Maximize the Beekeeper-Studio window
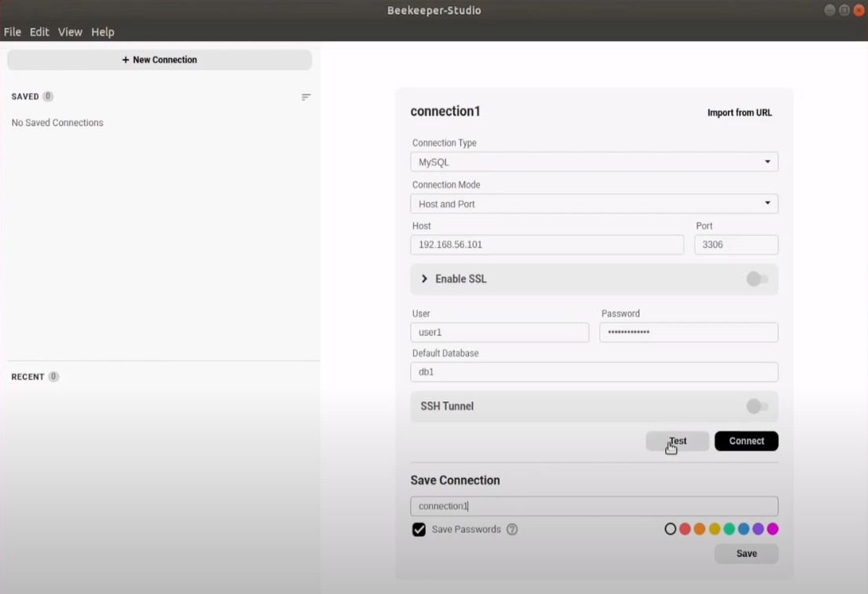 pyautogui.click(x=844, y=10)
